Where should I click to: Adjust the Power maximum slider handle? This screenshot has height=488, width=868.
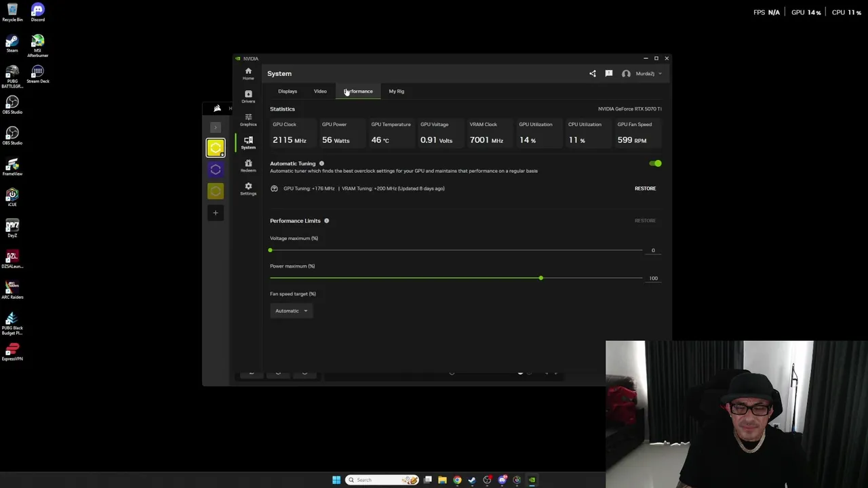point(540,278)
